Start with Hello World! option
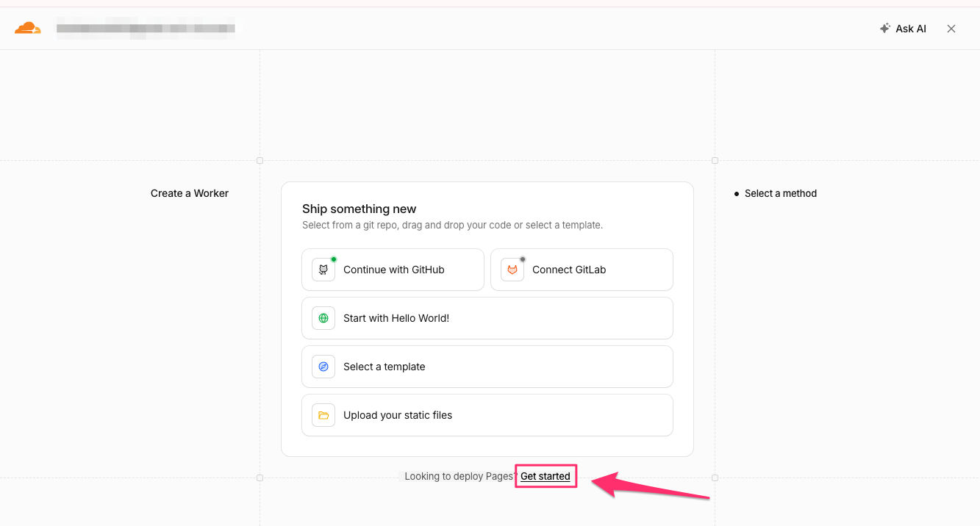The width and height of the screenshot is (980, 526). coord(487,318)
